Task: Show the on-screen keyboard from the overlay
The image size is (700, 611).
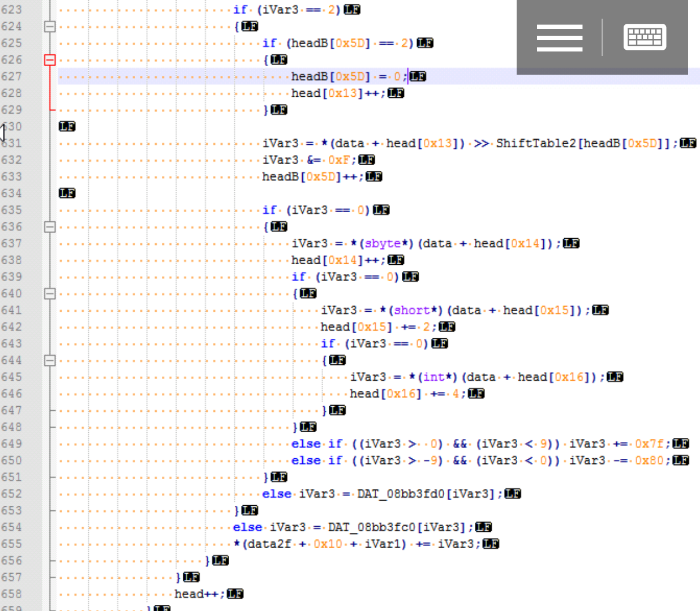Action: pyautogui.click(x=645, y=37)
